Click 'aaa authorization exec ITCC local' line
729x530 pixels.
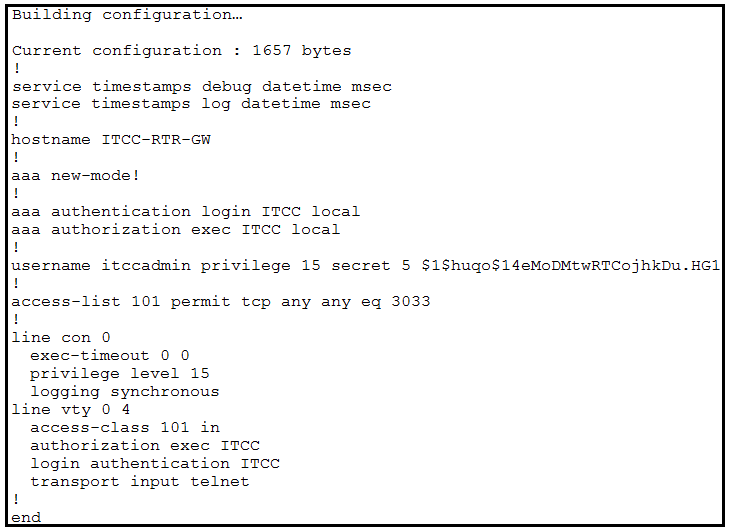point(176,229)
